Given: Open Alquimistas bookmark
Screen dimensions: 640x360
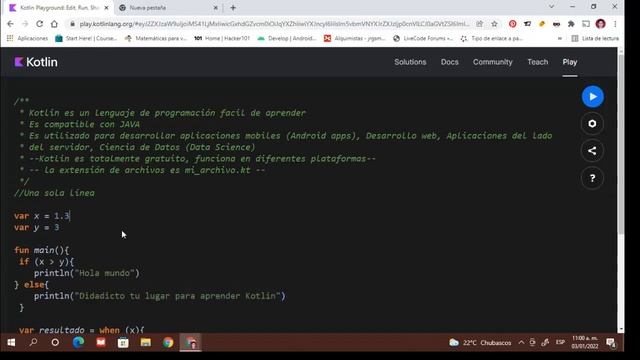Looking at the screenshot, I should click(x=354, y=38).
